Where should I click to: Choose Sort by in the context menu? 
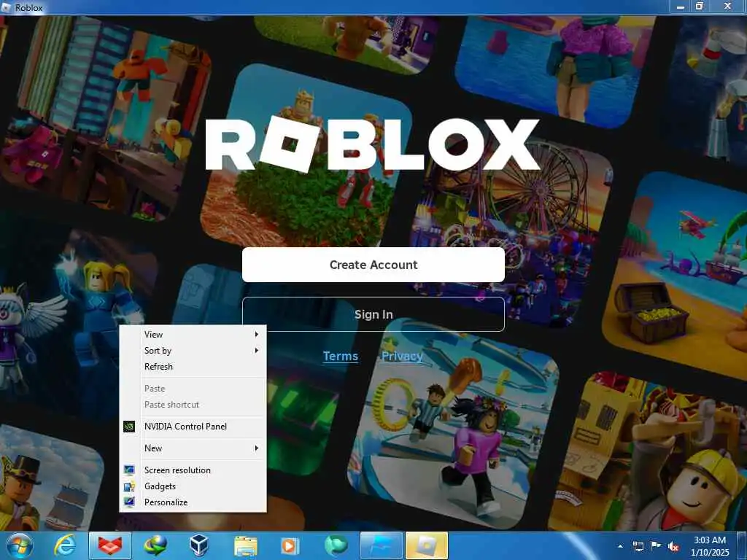(x=193, y=351)
